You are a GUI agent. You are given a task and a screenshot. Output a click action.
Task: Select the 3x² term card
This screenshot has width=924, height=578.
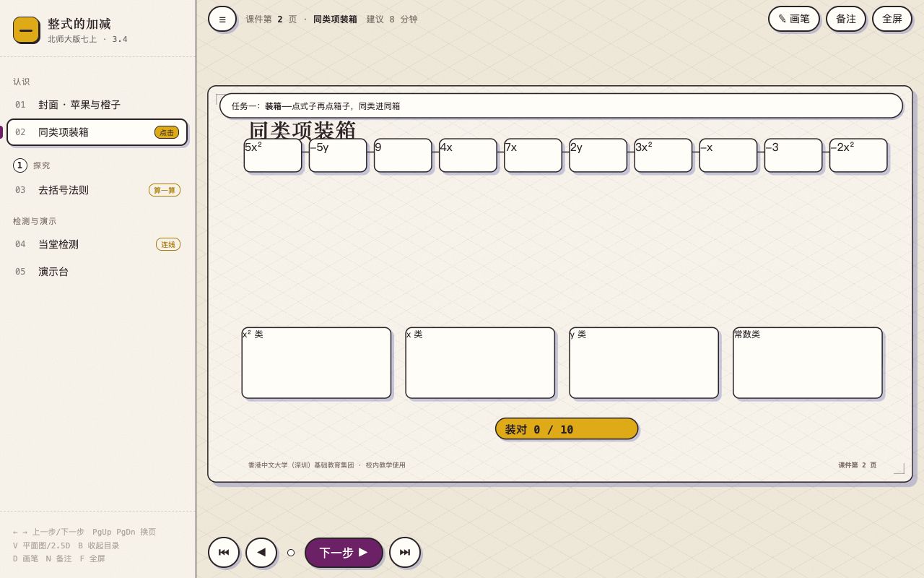coord(663,155)
